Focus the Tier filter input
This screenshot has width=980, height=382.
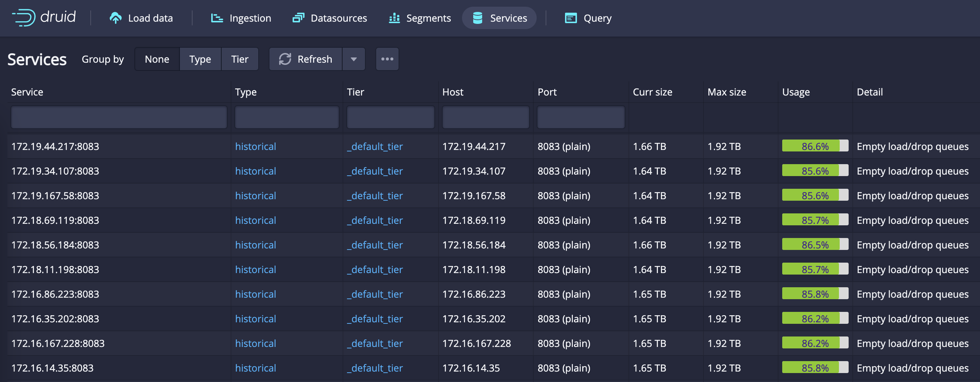pyautogui.click(x=391, y=117)
